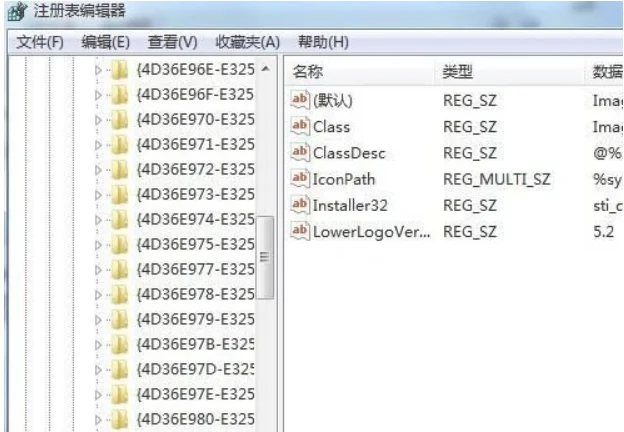624x432 pixels.
Task: Select the IconPath value icon
Action: click(x=300, y=179)
